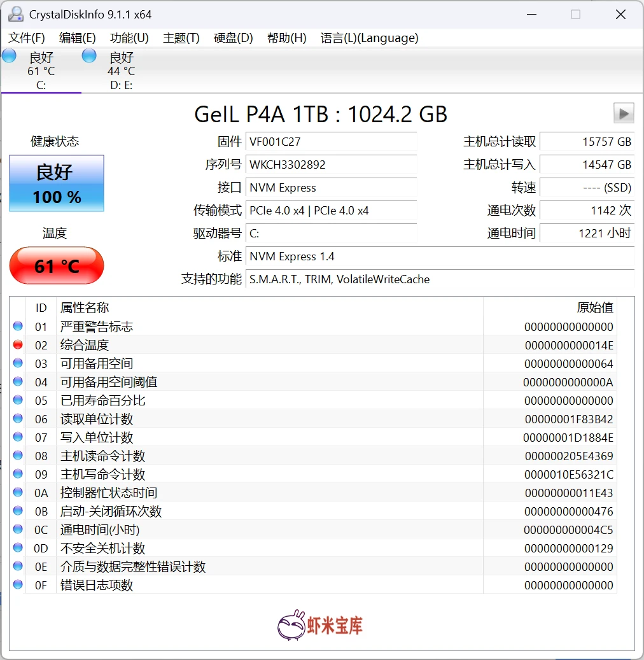Click rotation rate field ---- (SSD)
The width and height of the screenshot is (644, 660).
point(587,187)
